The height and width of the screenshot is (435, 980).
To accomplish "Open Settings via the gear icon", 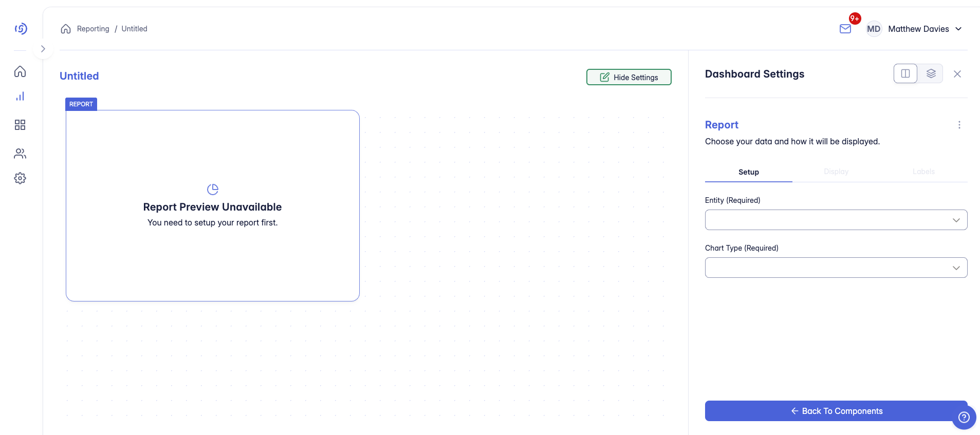I will click(x=20, y=178).
